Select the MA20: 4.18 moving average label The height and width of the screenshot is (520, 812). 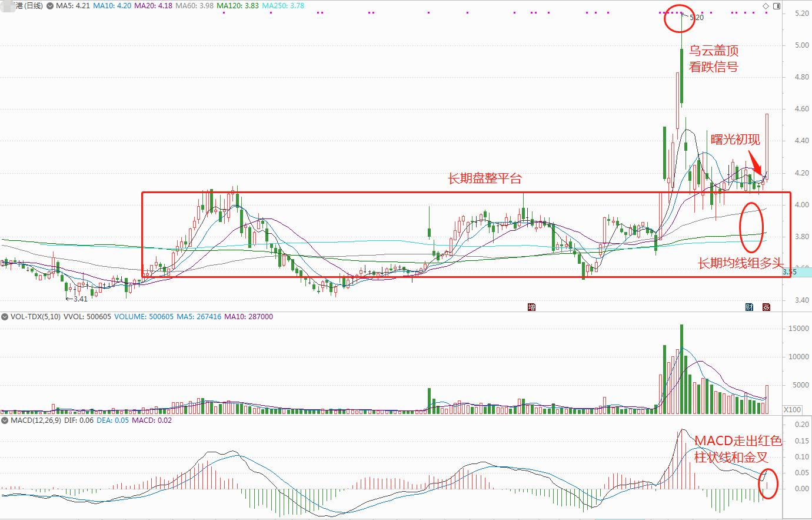tap(153, 6)
